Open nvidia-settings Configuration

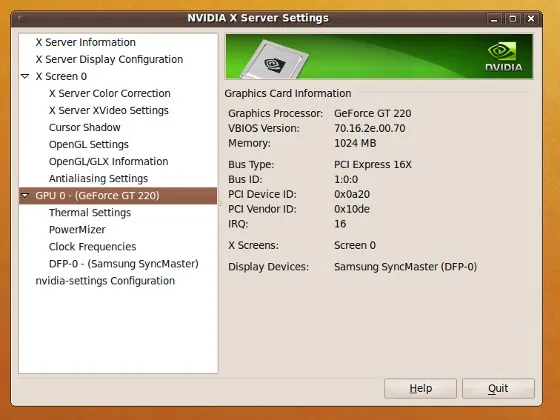pos(105,281)
